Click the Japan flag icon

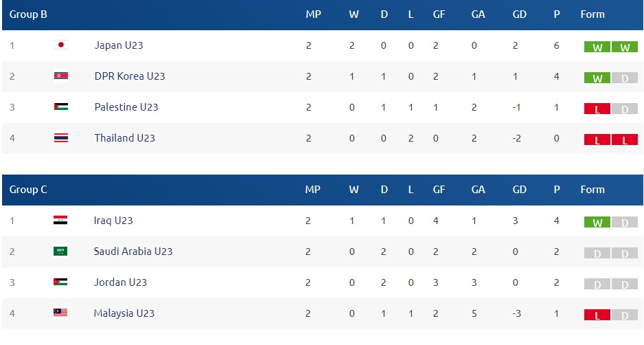[61, 45]
